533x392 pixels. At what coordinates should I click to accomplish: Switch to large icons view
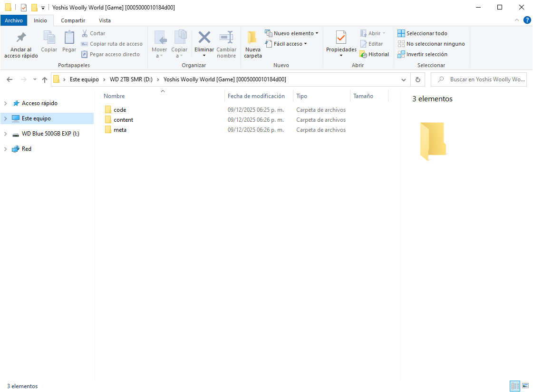[525, 386]
